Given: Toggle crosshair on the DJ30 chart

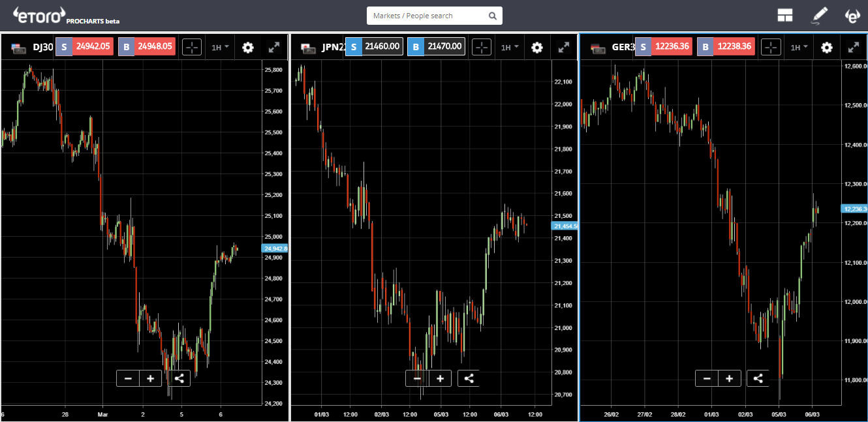Looking at the screenshot, I should [192, 47].
